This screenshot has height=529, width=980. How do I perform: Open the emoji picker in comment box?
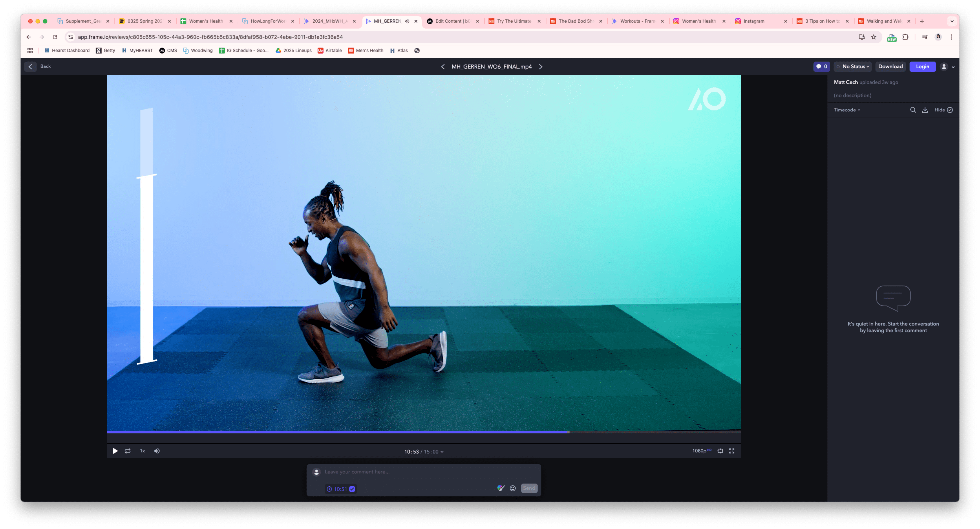point(512,488)
